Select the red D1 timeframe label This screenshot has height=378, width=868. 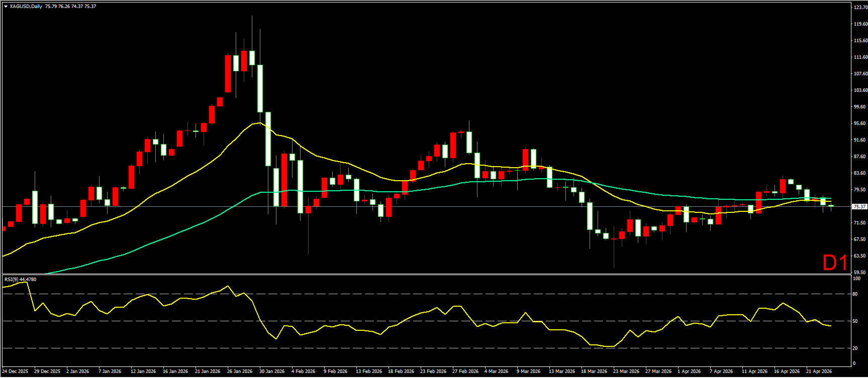(835, 263)
